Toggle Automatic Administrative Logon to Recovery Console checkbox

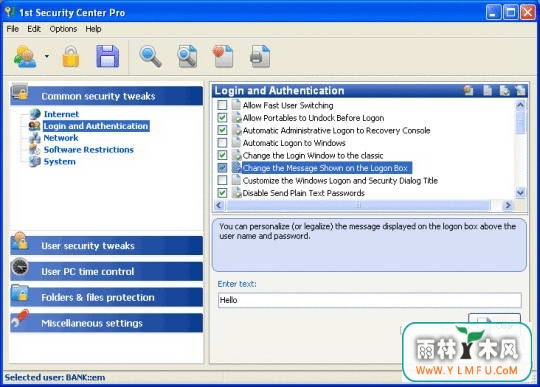(x=222, y=130)
